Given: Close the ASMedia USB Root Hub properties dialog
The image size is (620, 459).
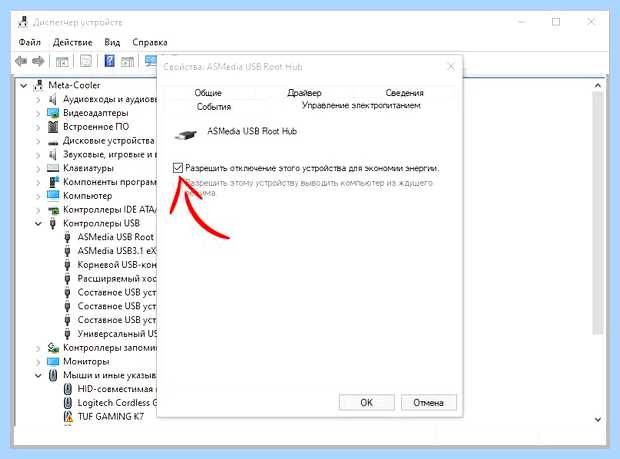Looking at the screenshot, I should (x=451, y=66).
